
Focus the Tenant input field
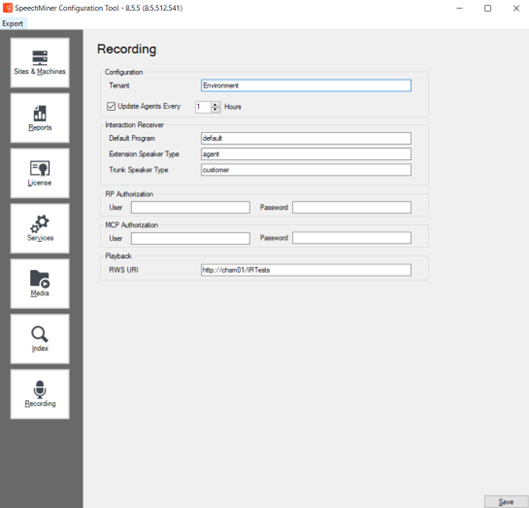(x=306, y=85)
